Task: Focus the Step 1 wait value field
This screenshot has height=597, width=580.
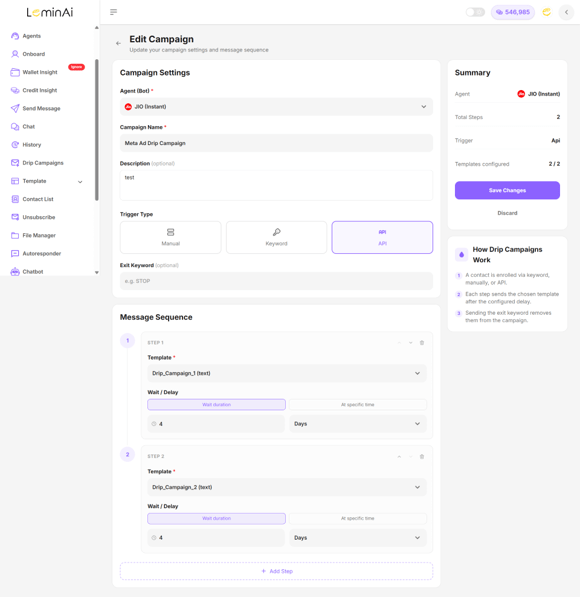Action: click(216, 424)
